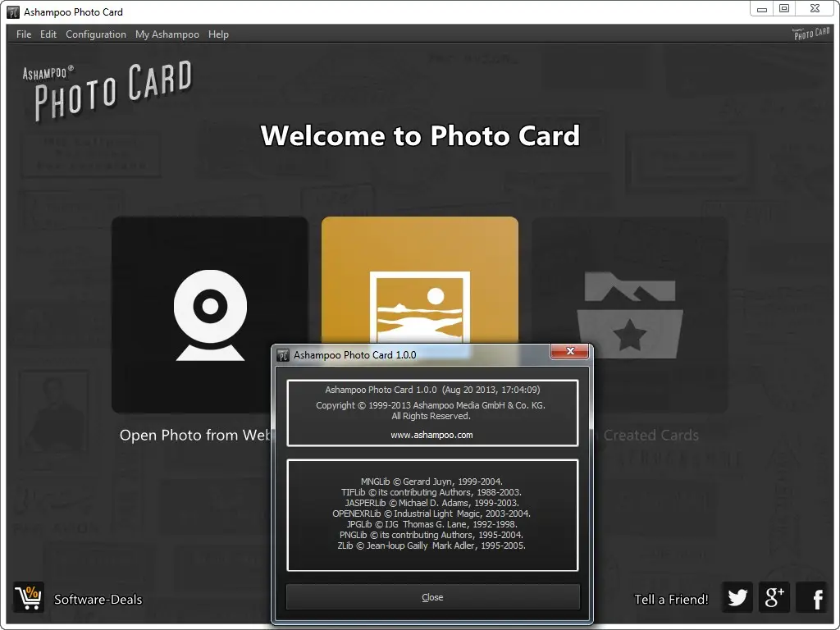Click the www.ashampoo.com link

pyautogui.click(x=431, y=435)
